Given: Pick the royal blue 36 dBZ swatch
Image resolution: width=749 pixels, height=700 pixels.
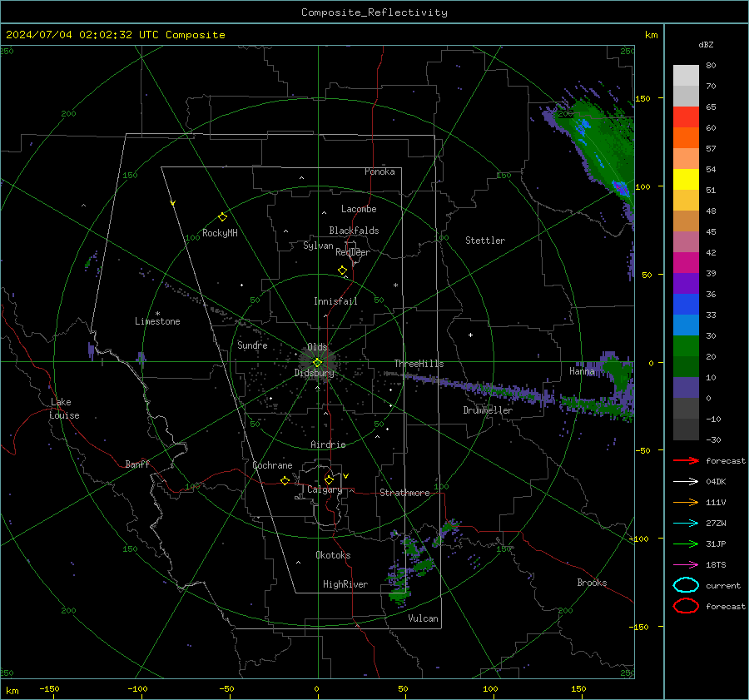Looking at the screenshot, I should tap(686, 305).
